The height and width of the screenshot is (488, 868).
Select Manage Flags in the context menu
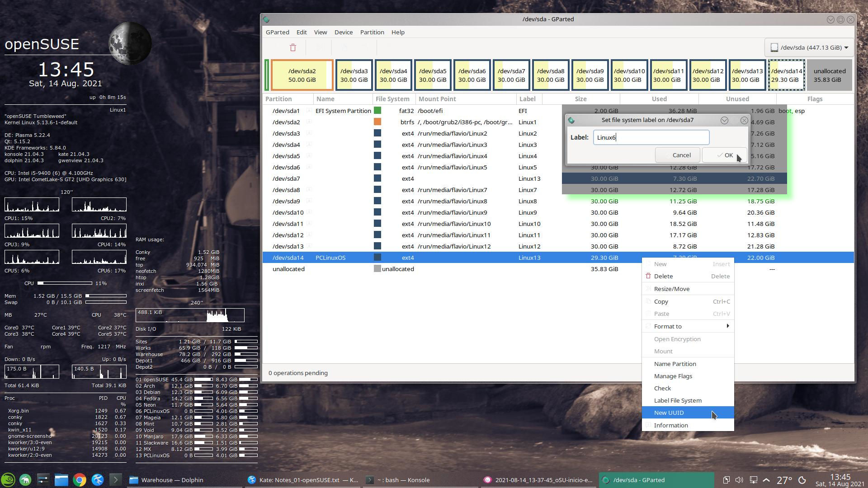click(688, 376)
